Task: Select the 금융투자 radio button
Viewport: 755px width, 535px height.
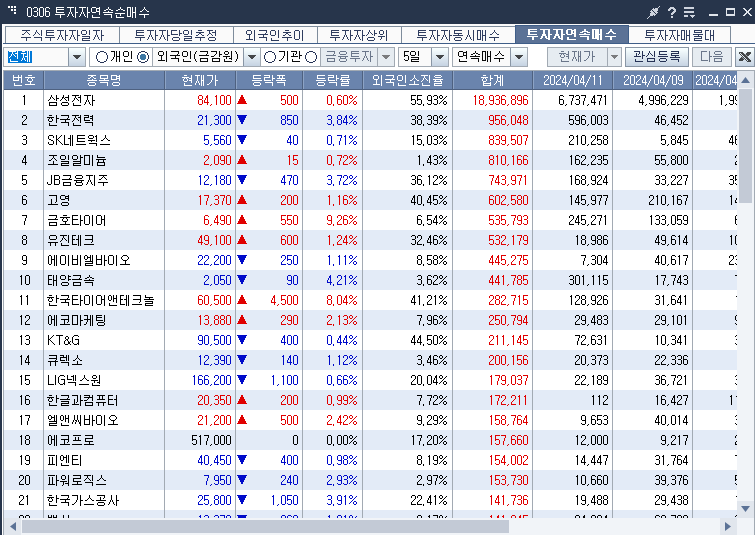Action: click(311, 57)
